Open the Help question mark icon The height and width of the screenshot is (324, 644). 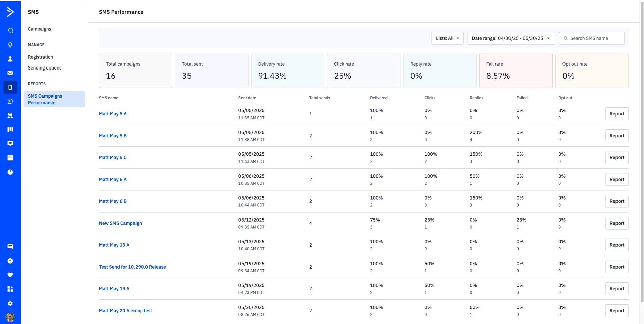coord(10,261)
